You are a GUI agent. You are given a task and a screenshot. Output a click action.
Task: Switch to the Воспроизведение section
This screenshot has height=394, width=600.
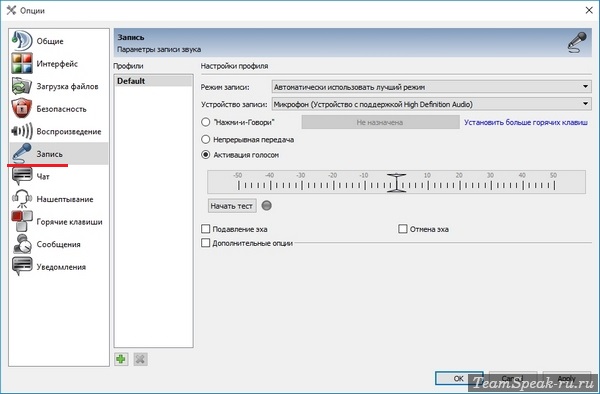click(69, 132)
